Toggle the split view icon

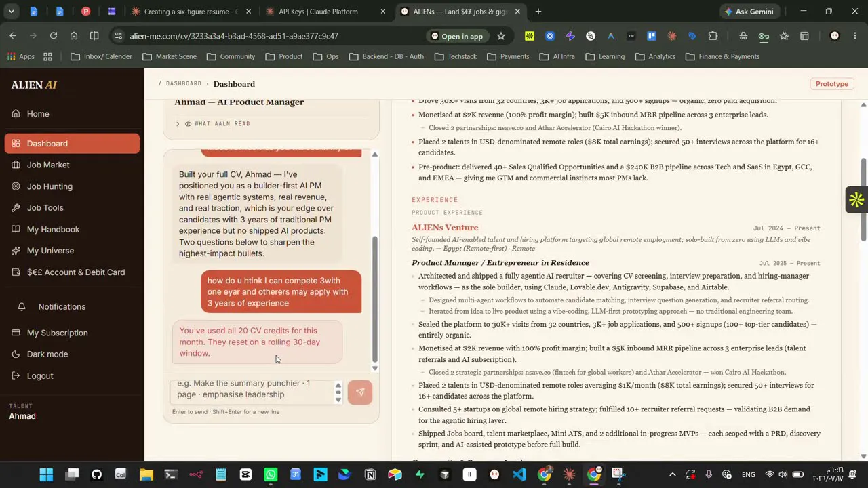(x=94, y=36)
